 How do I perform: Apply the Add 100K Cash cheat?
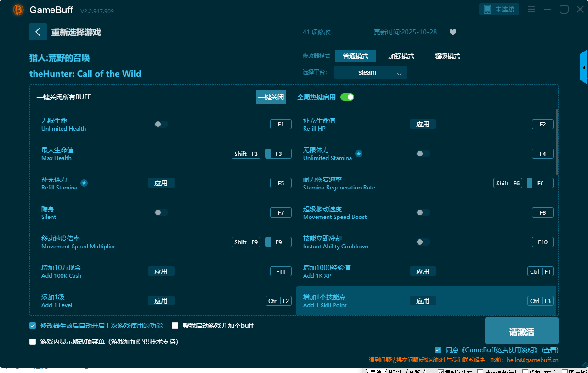pyautogui.click(x=161, y=271)
